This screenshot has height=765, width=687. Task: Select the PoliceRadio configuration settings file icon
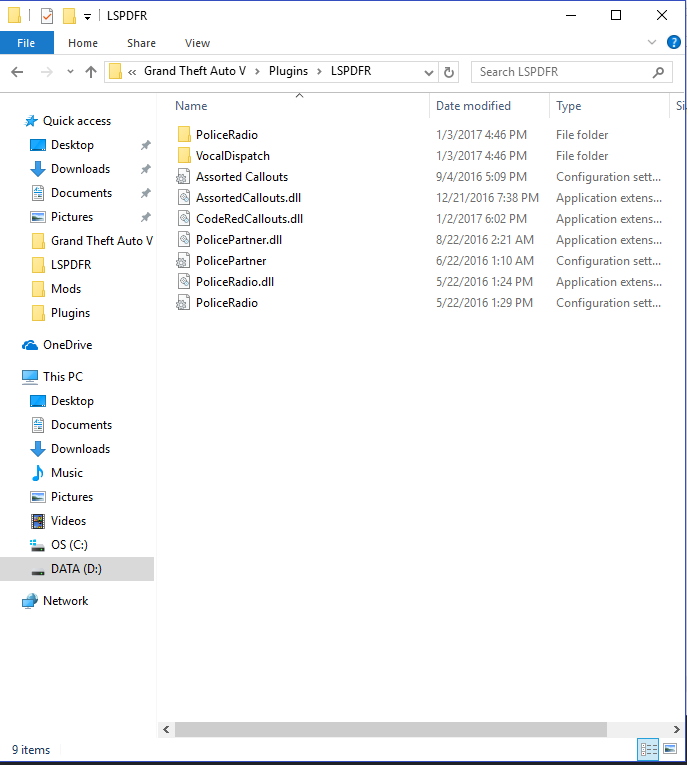click(183, 302)
